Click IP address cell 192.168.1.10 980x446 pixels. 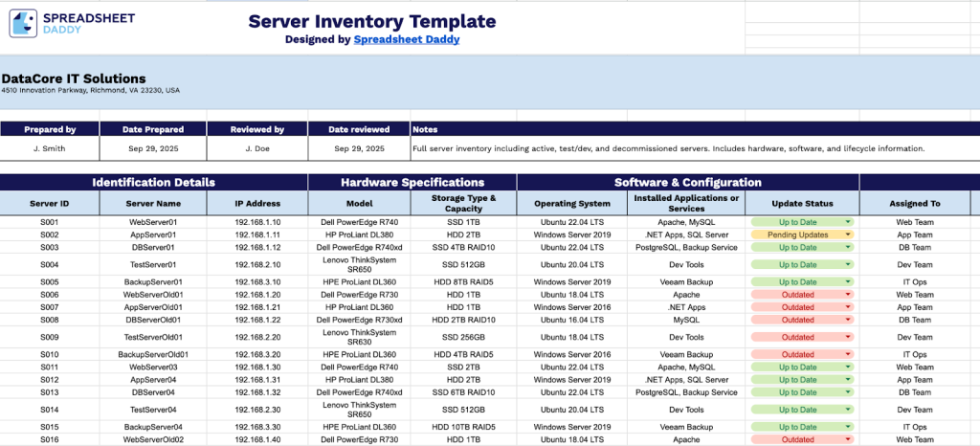point(257,222)
